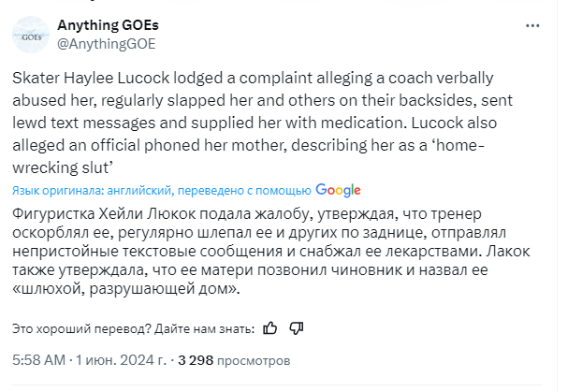View the 3 298 просмотров view count
The width and height of the screenshot is (582, 392).
234,359
